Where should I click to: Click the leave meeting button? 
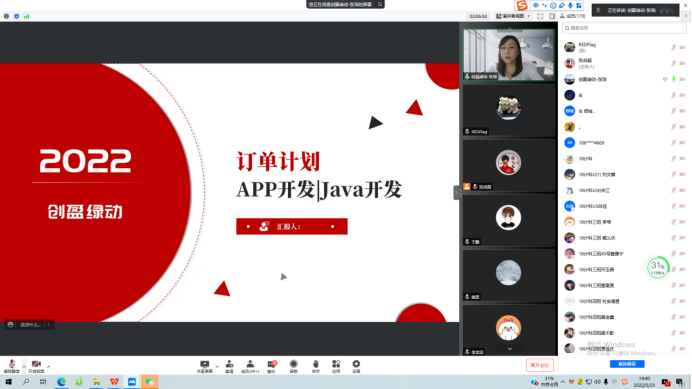pos(539,365)
